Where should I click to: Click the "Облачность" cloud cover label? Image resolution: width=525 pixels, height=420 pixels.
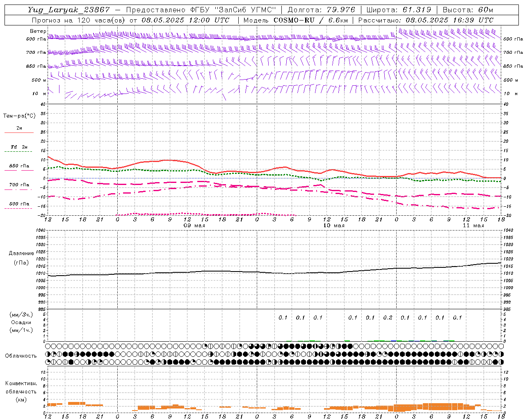click(21, 356)
